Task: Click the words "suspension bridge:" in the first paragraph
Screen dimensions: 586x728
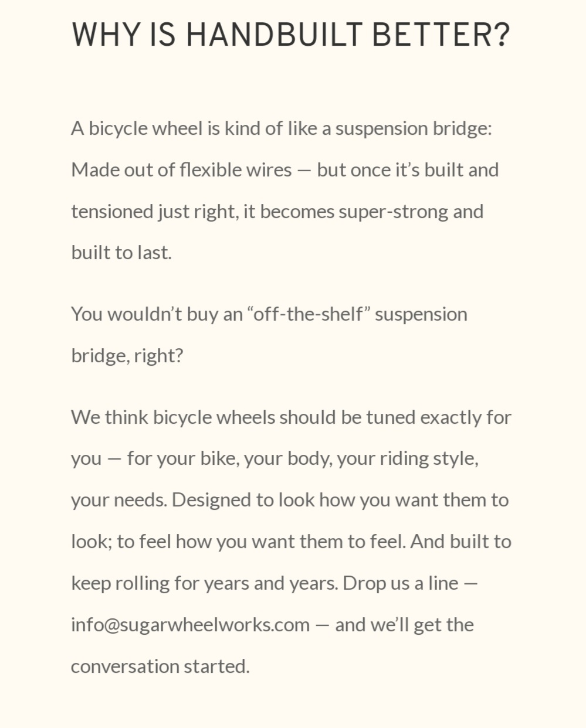Action: coord(414,128)
